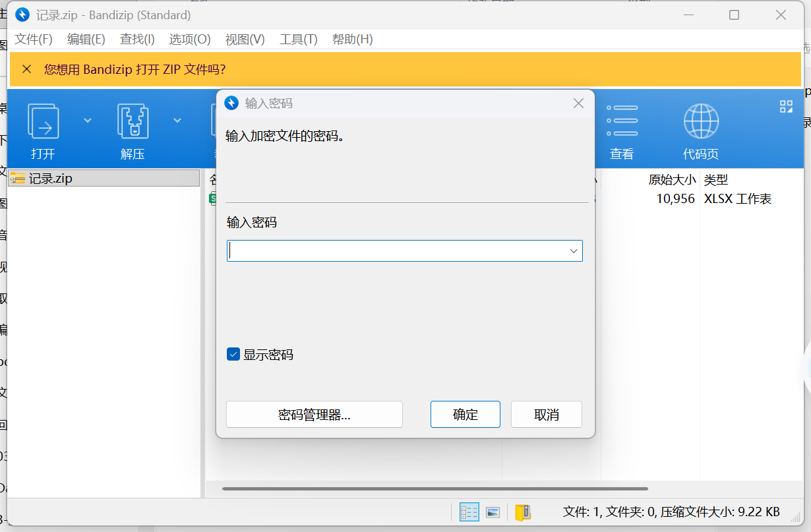This screenshot has height=532, width=811.
Task: Click the 10,956 size value
Action: [x=675, y=198]
